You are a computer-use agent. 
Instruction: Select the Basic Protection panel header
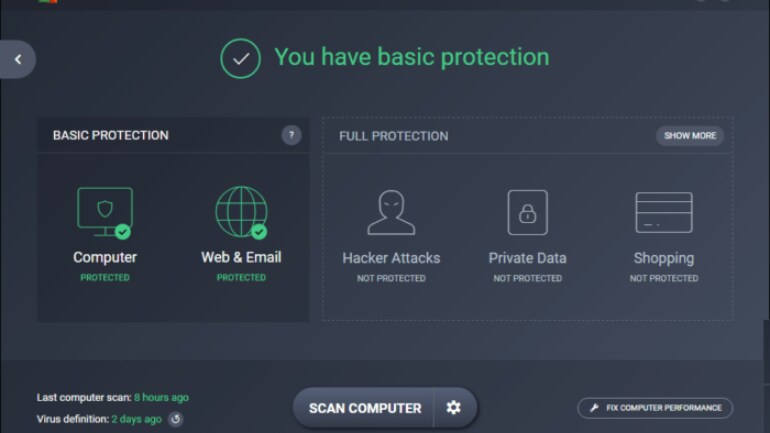click(173, 135)
